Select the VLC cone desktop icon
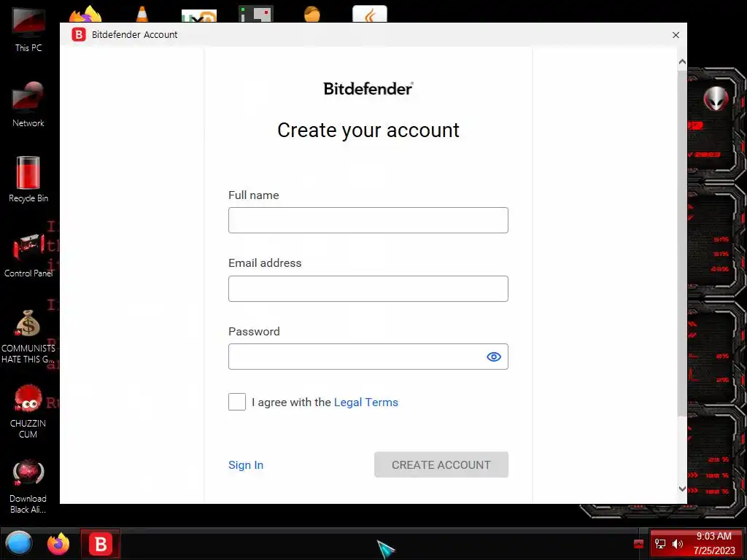 point(142,14)
